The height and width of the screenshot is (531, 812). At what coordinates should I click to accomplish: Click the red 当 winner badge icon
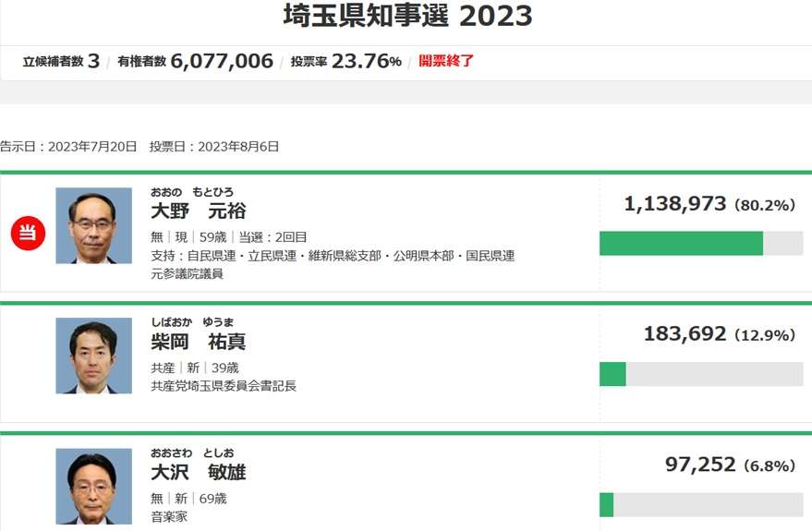point(28,233)
